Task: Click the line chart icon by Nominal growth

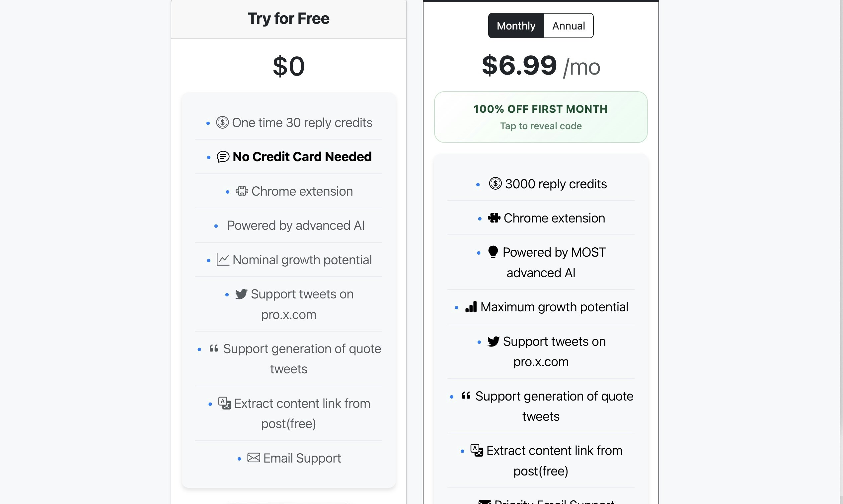Action: (223, 260)
